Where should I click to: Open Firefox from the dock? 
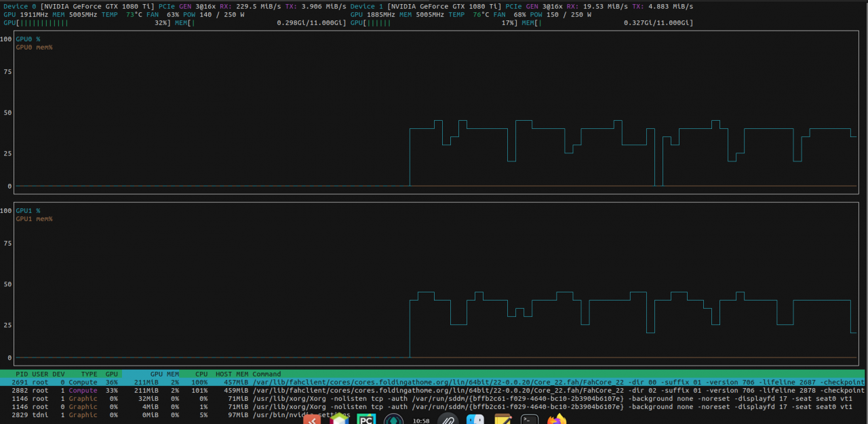click(x=556, y=420)
